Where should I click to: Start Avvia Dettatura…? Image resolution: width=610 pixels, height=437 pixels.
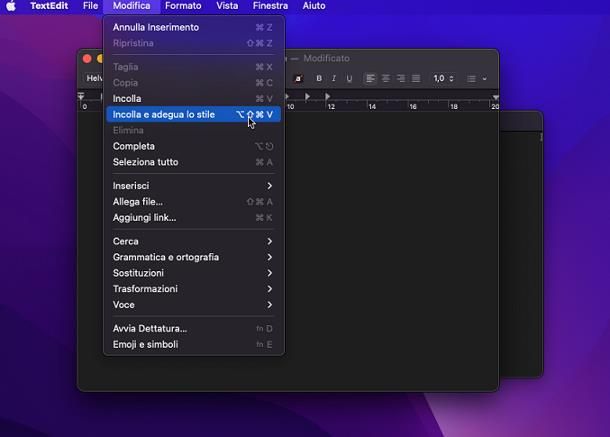pyautogui.click(x=193, y=328)
